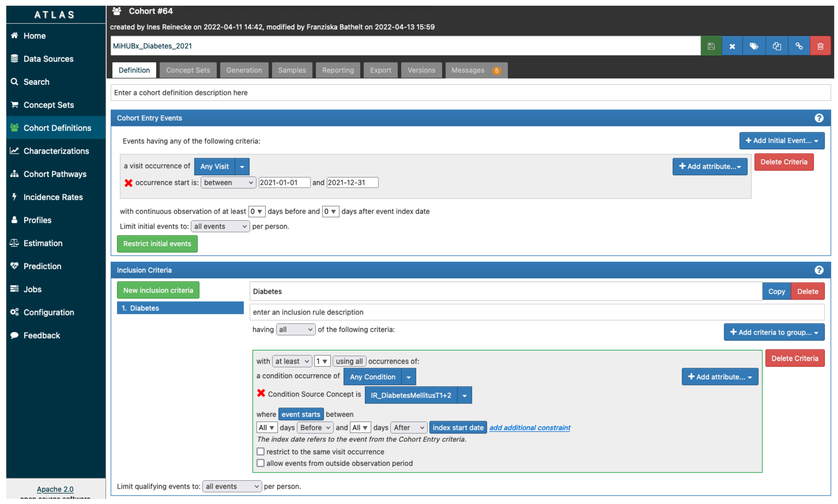
Task: Select inclusion rule '1. Diabetes' in list
Action: [x=180, y=308]
